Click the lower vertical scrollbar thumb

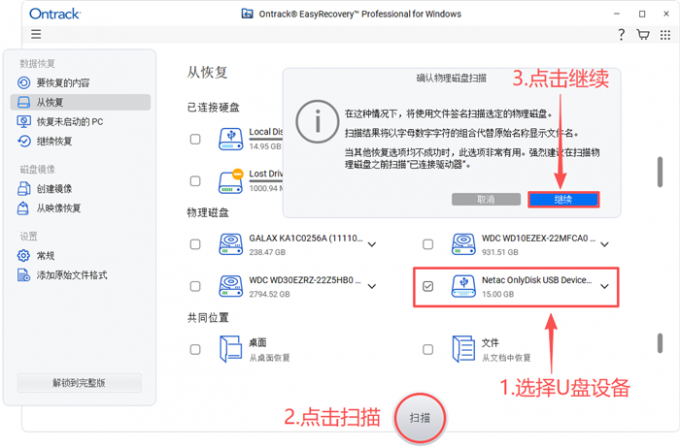pos(660,343)
